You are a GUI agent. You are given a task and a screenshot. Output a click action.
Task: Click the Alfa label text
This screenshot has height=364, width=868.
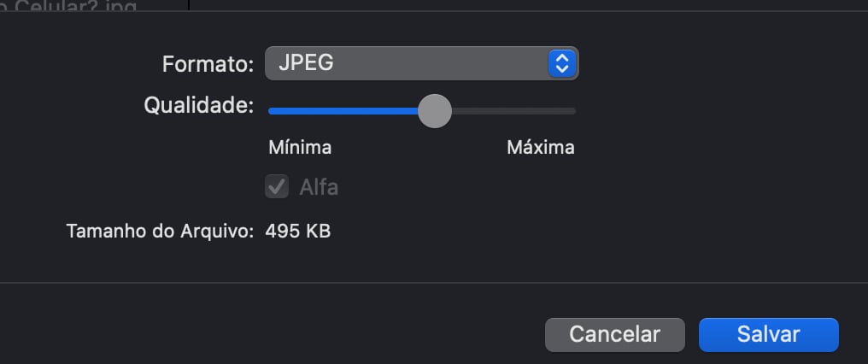pyautogui.click(x=319, y=187)
